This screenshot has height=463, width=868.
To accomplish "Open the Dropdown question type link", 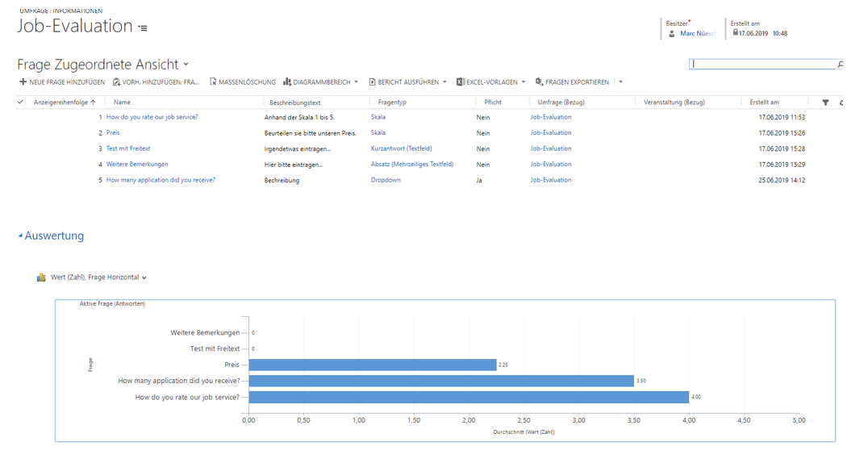I will (386, 180).
